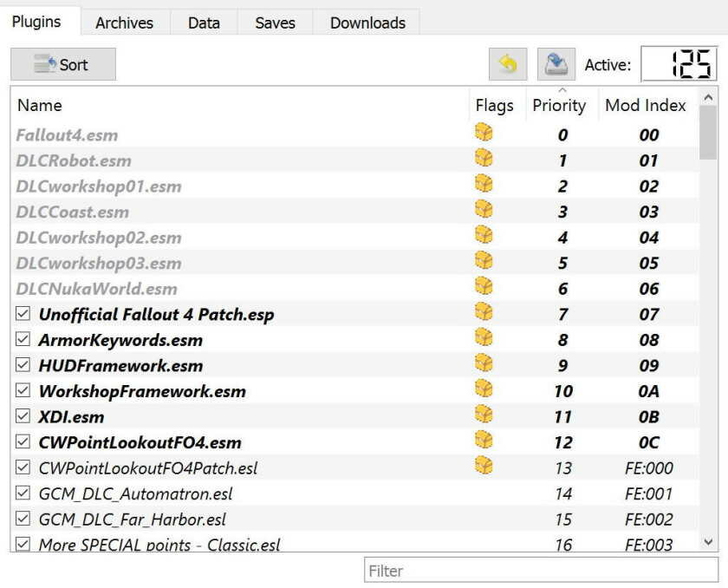Select the DLCNukaWorld.esm row
Screen dimensions: 728x588
[x=354, y=289]
